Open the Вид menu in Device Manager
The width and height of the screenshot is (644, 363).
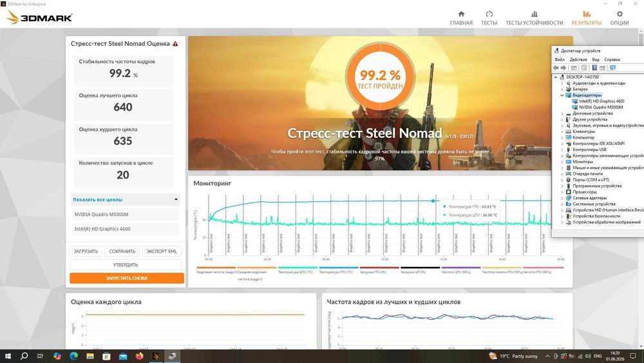point(596,59)
